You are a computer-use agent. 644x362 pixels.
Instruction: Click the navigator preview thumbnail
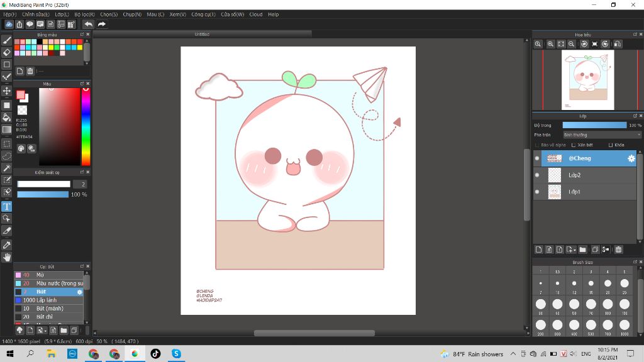[588, 80]
